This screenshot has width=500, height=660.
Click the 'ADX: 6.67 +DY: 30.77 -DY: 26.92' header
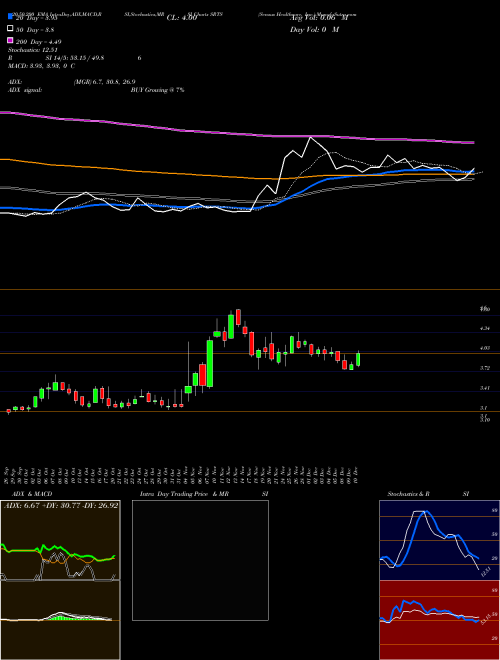click(x=61, y=505)
